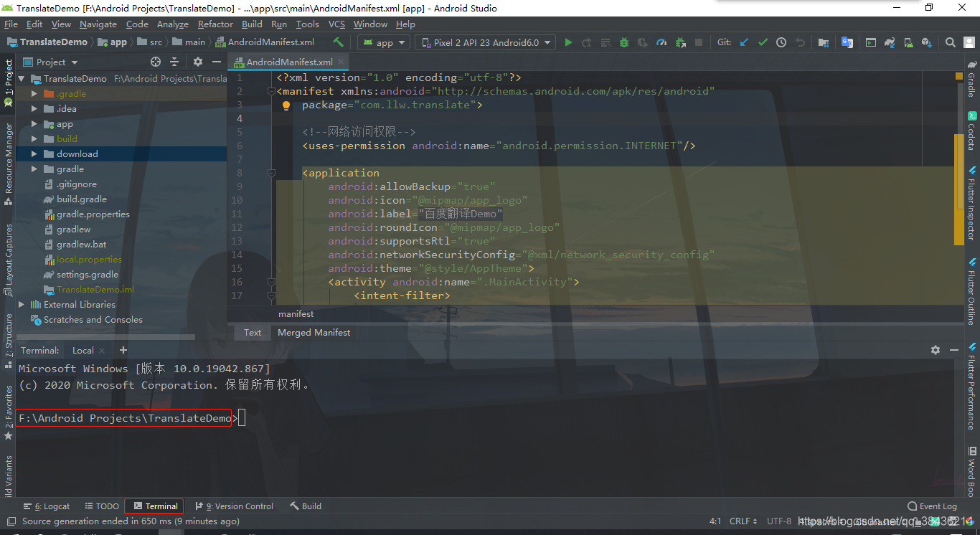Click Apply Changes and Restart Activity icon
This screenshot has width=980, height=535.
point(587,42)
